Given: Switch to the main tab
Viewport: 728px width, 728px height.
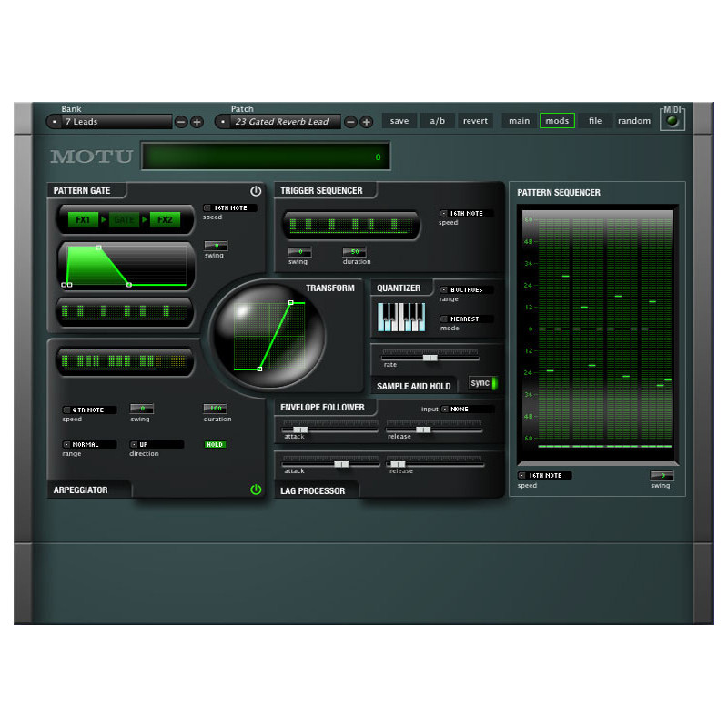Looking at the screenshot, I should [519, 121].
